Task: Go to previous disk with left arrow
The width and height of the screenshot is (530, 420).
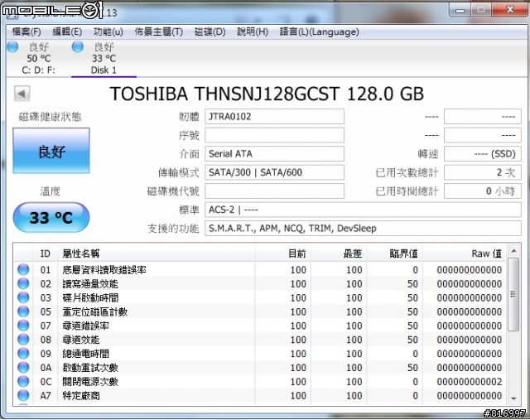Action: pos(22,94)
